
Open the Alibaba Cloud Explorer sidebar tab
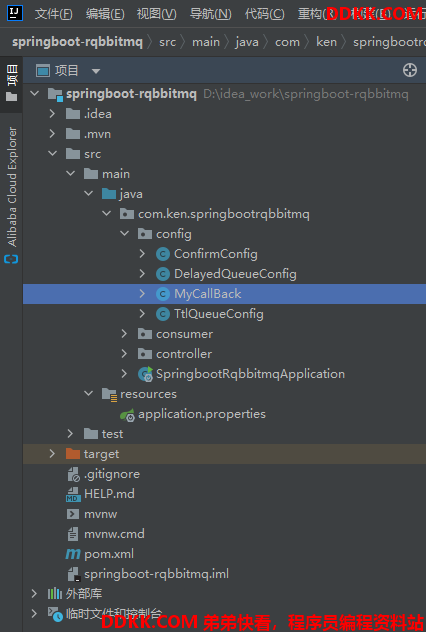(x=12, y=195)
